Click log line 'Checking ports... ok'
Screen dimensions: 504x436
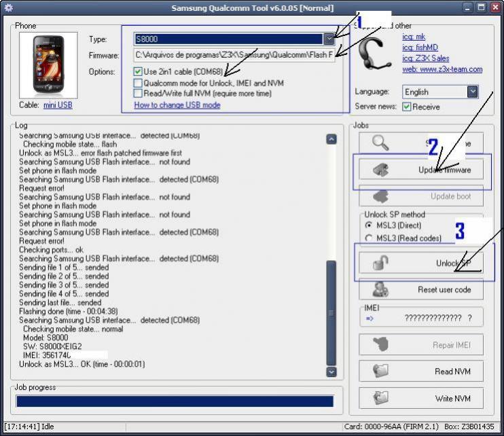point(51,250)
